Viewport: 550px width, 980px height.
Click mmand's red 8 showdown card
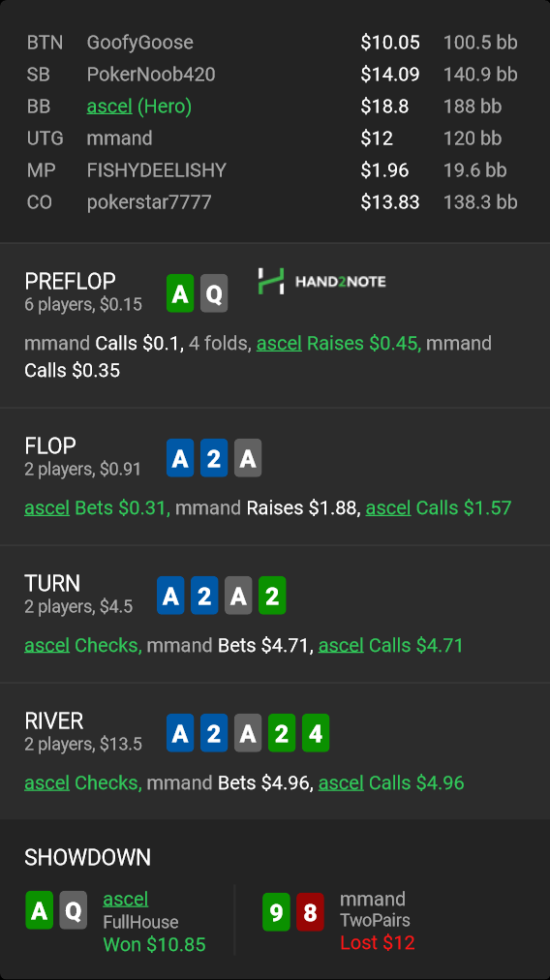pyautogui.click(x=310, y=912)
